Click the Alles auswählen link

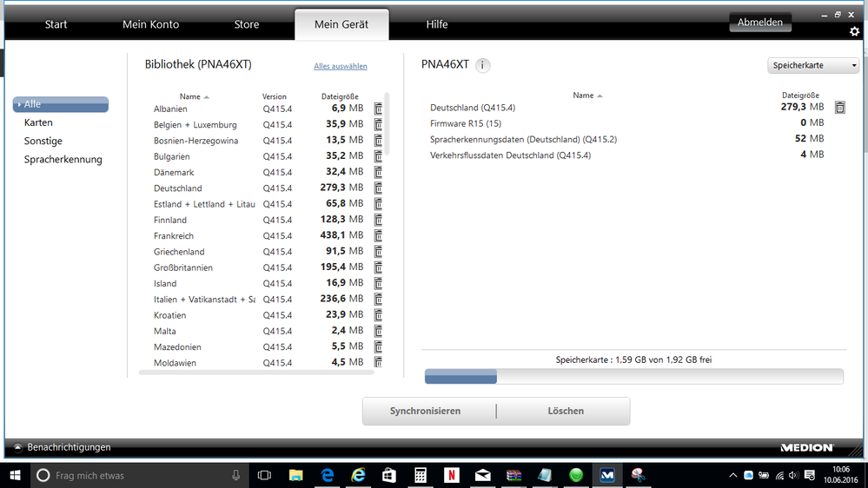coord(341,66)
